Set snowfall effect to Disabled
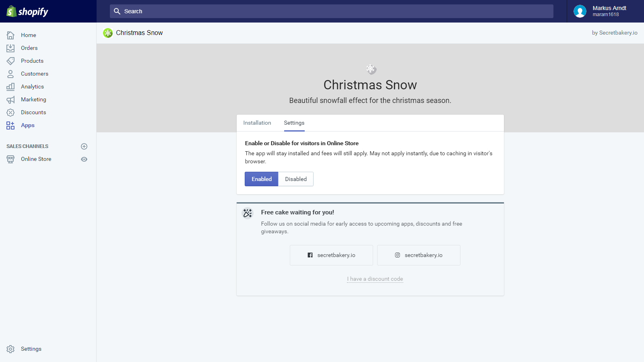644x362 pixels. [x=296, y=179]
